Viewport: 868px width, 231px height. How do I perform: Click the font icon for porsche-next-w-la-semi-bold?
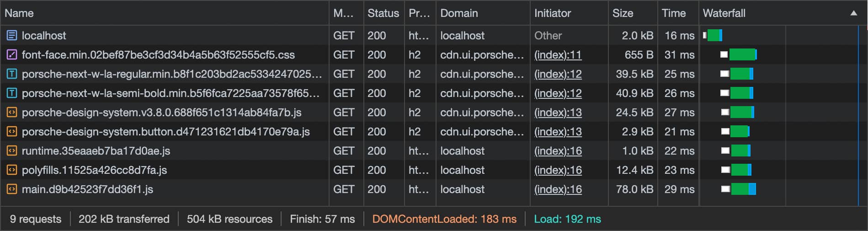(12, 93)
